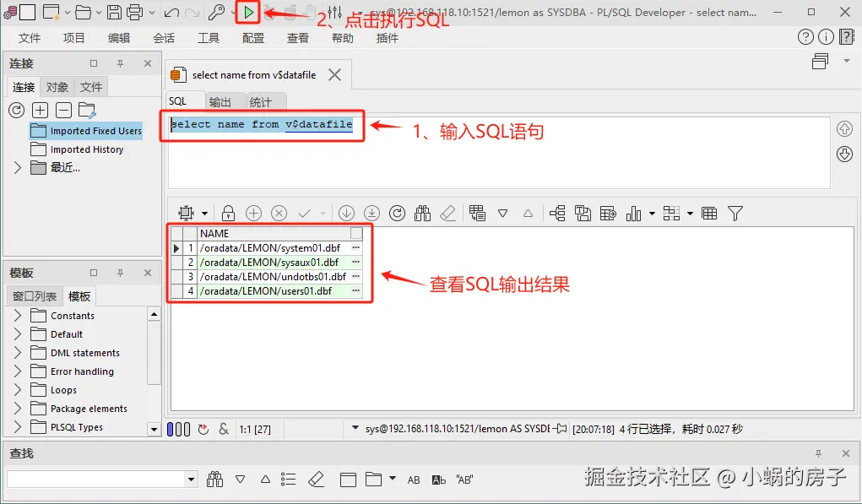Image resolution: width=862 pixels, height=504 pixels.
Task: Toggle whole word ABь option in Find bar
Action: click(x=439, y=480)
